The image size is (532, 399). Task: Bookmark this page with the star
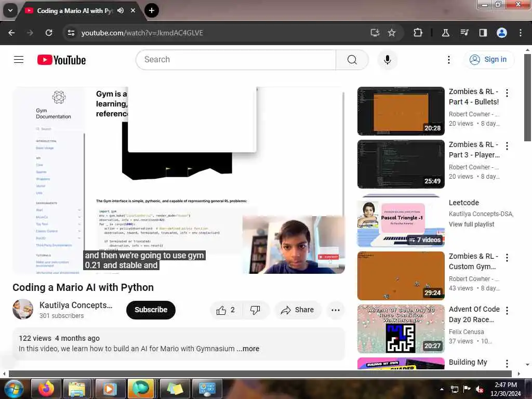coord(392,33)
